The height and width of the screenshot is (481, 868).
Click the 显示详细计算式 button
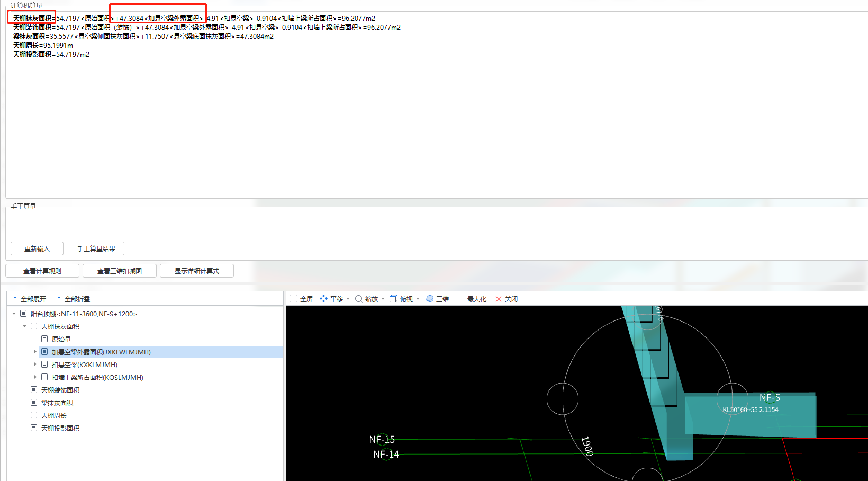[197, 271]
